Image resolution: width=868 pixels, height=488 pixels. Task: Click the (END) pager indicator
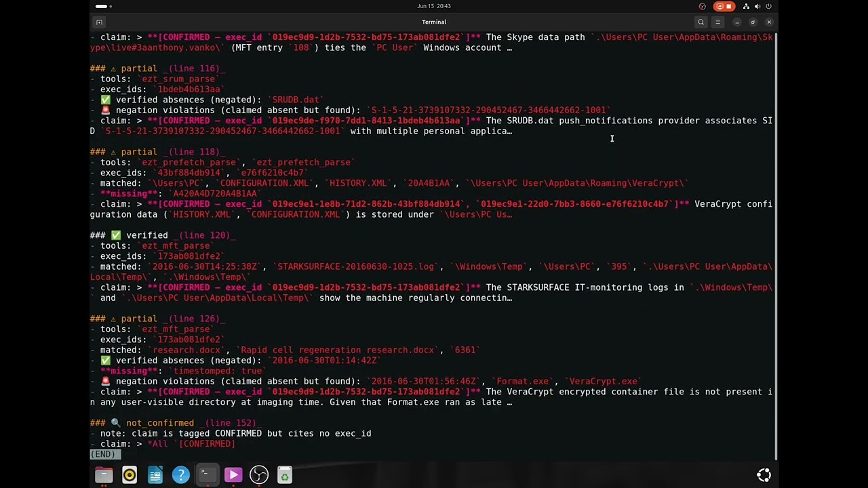[105, 454]
